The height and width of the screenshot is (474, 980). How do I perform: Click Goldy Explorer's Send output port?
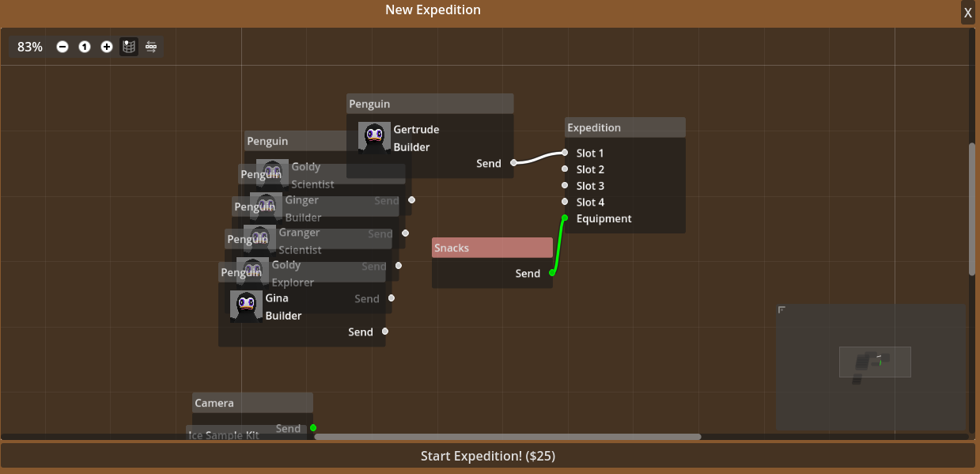(392, 298)
